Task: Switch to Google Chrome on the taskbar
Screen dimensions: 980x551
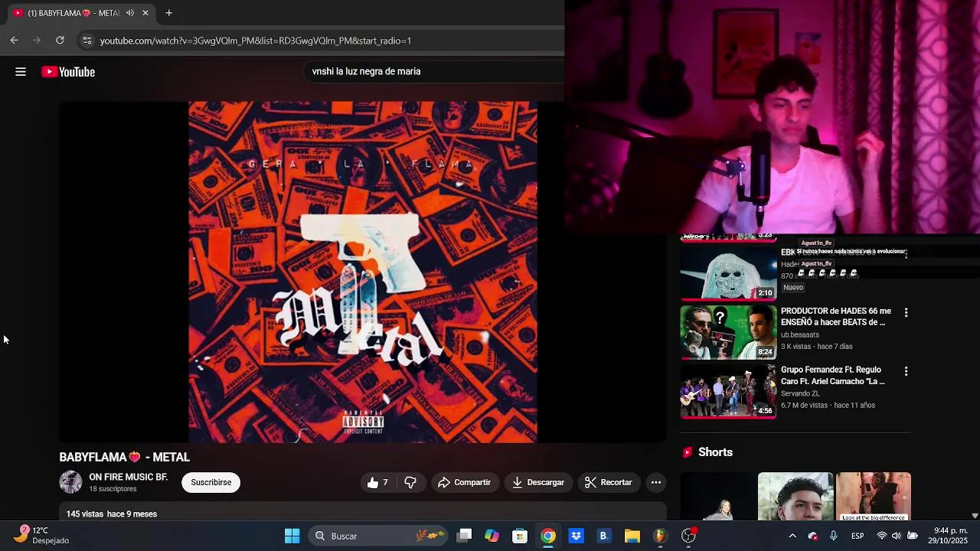Action: [548, 536]
